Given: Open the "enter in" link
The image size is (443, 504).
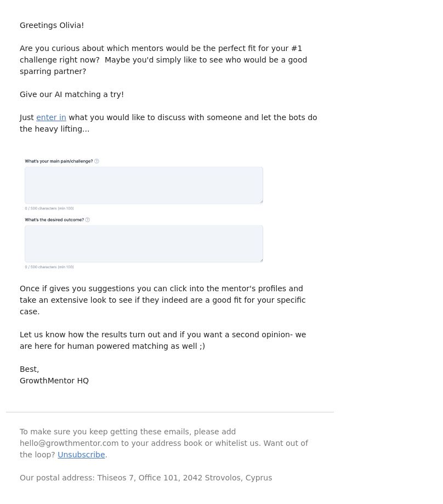Looking at the screenshot, I should pyautogui.click(x=51, y=118).
